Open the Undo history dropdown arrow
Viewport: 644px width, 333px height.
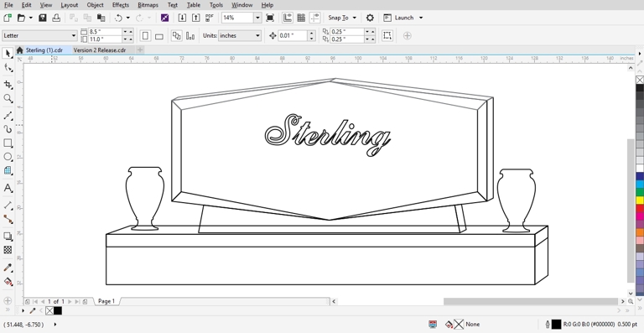tap(127, 18)
